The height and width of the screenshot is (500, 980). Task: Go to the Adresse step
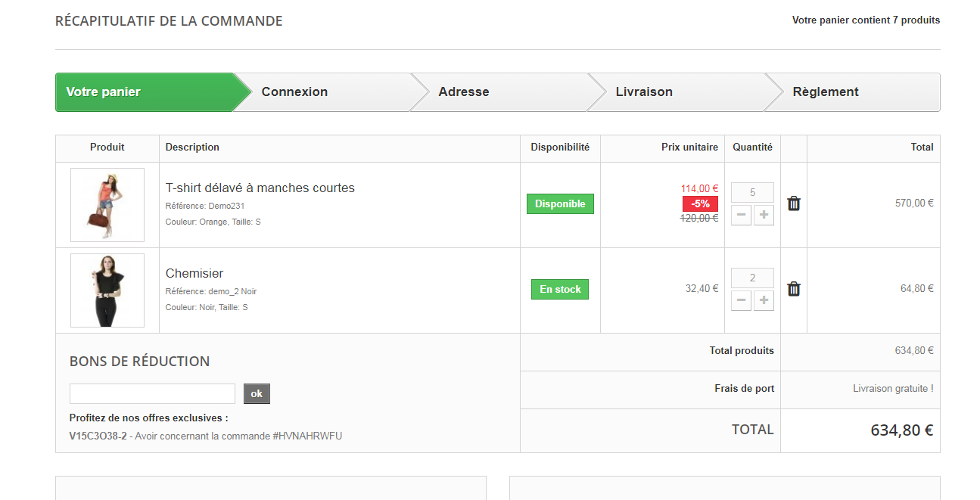499,92
